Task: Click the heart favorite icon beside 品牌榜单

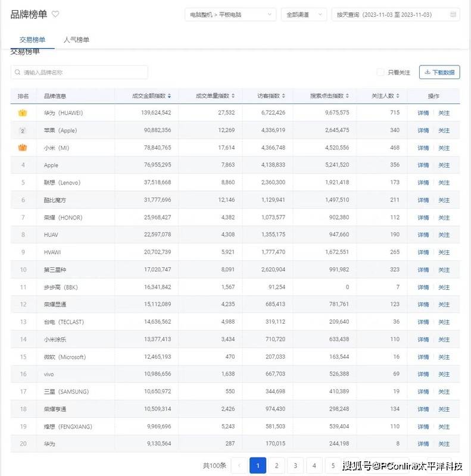Action: tap(55, 14)
